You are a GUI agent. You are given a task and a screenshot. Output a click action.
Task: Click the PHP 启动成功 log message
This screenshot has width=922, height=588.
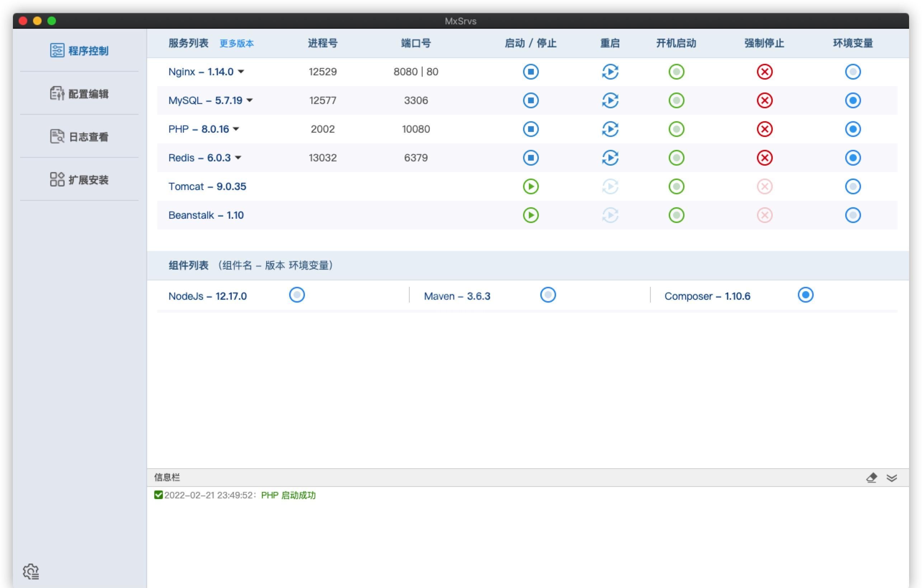point(288,495)
